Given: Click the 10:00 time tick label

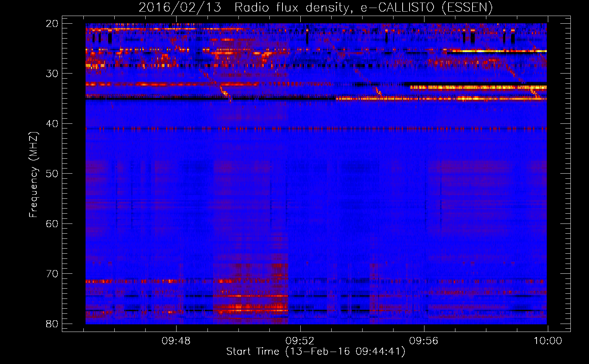Looking at the screenshot, I should coord(548,341).
